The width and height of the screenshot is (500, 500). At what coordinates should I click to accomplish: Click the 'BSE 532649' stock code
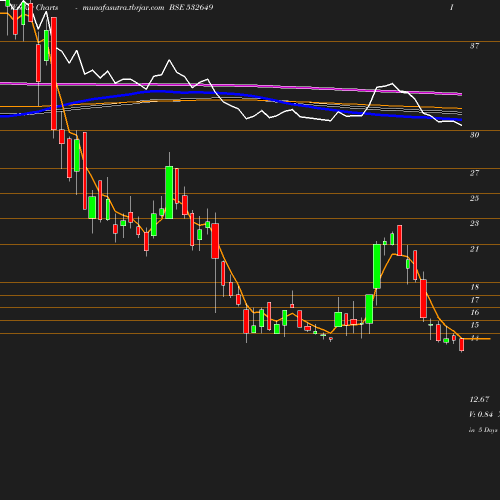tap(191, 7)
